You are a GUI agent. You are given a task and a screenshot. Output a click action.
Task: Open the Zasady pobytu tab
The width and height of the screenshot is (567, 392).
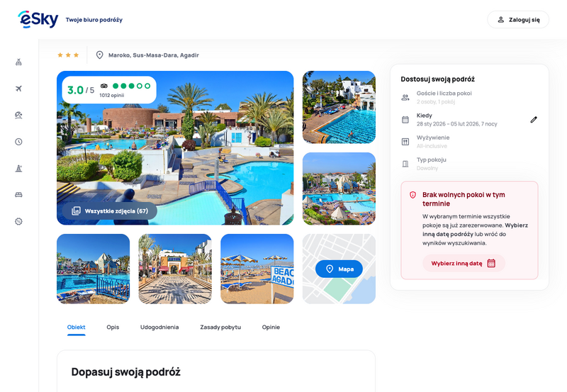220,327
